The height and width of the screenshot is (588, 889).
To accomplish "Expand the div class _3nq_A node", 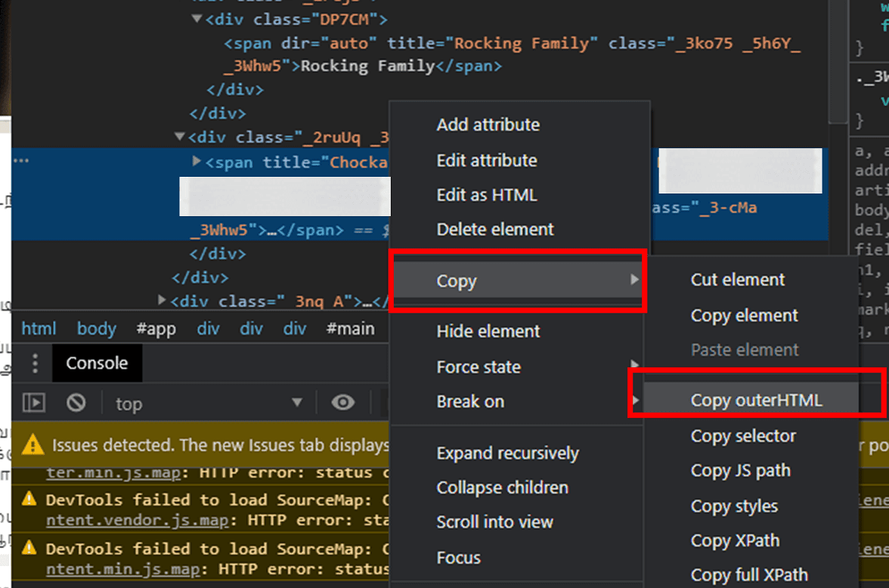I will [x=162, y=299].
